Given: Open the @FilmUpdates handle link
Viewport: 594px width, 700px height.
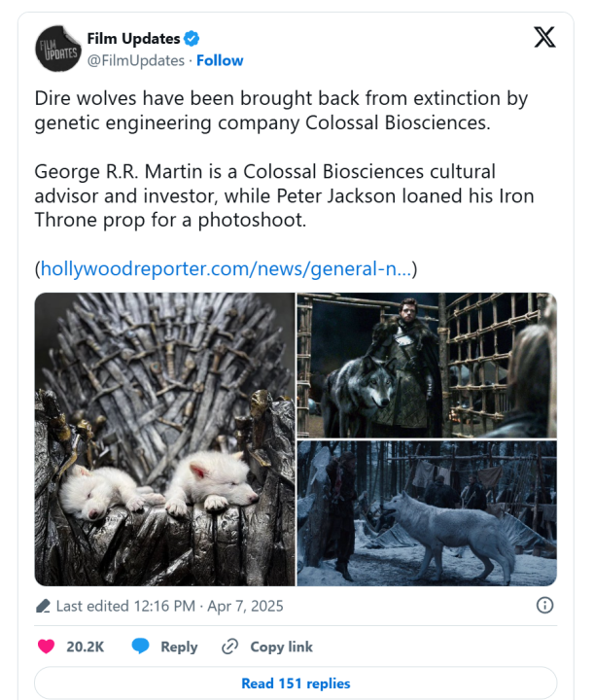Looking at the screenshot, I should (136, 60).
